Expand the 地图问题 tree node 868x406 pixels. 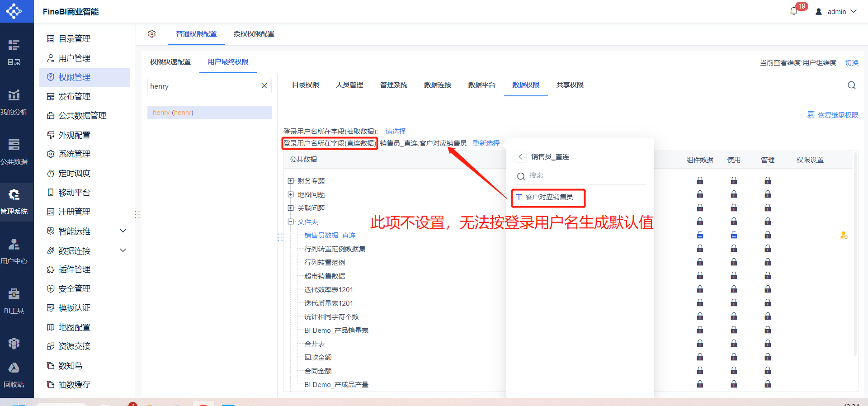[291, 194]
